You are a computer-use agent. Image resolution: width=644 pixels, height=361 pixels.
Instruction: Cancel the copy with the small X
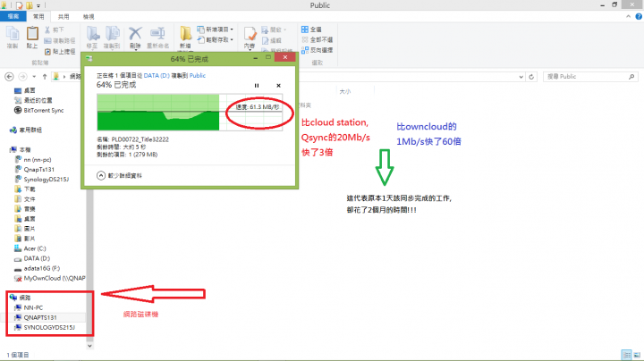tap(278, 86)
